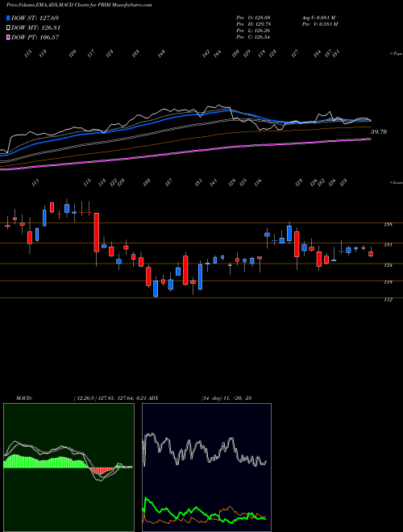The image size is (403, 532).
Task: Click the 'Pre L: 126.26' value
Action: [253, 31]
